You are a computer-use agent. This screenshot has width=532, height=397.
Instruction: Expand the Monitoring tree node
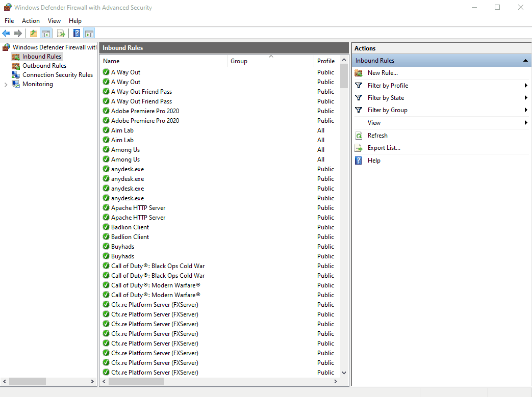(6, 85)
